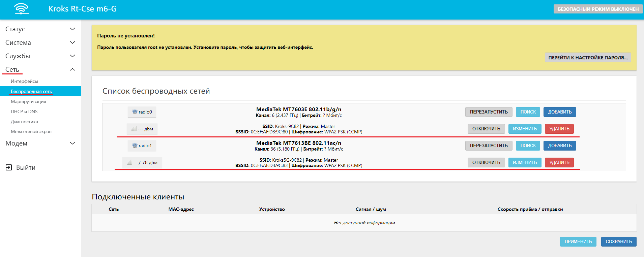This screenshot has width=644, height=257.
Task: Expand the Службы menu section
Action: point(40,56)
